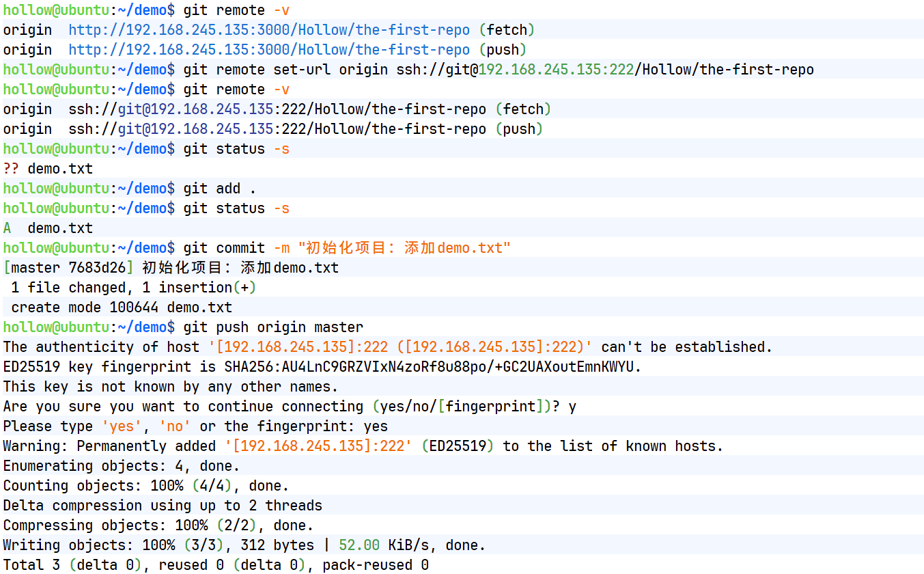924x574 pixels.
Task: Click the ssh origin URL marked (fetch)
Action: coord(277,109)
